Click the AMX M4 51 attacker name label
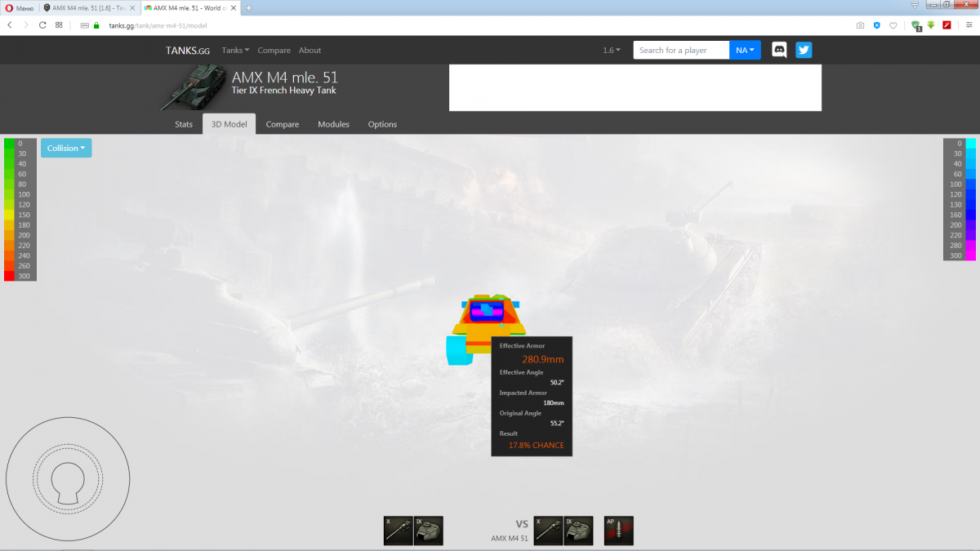Image resolution: width=980 pixels, height=551 pixels. point(510,538)
